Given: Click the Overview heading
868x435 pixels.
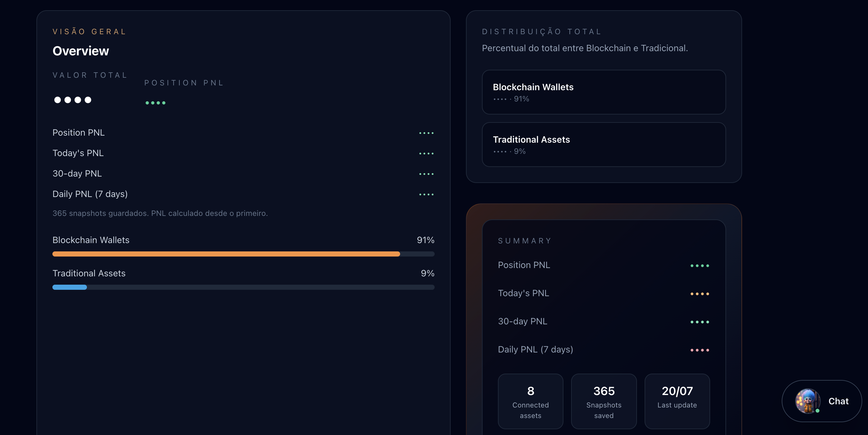Looking at the screenshot, I should [x=81, y=51].
